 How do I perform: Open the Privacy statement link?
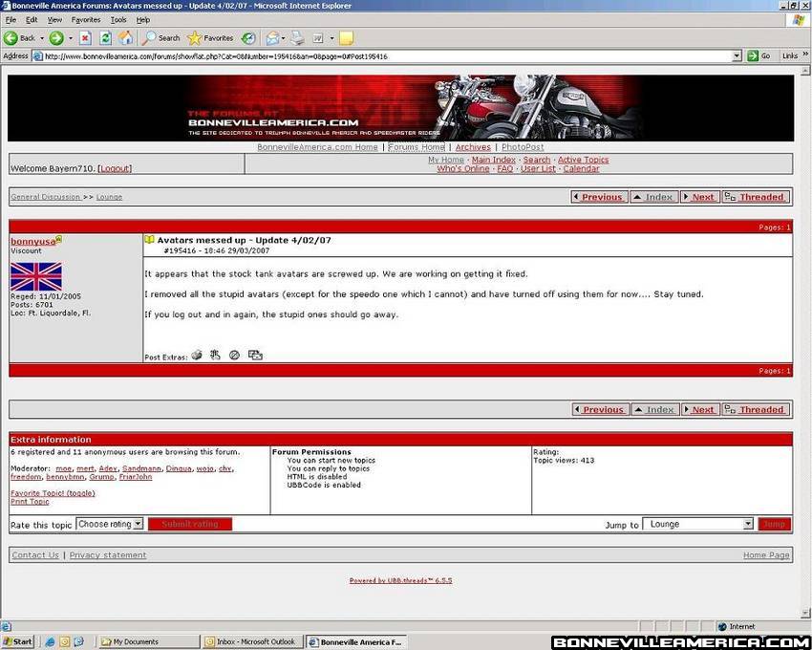tap(108, 555)
